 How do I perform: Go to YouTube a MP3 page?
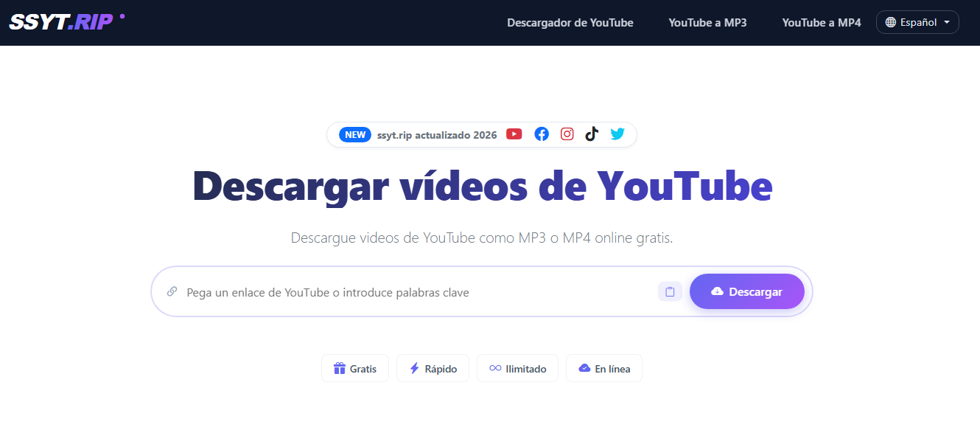click(707, 23)
